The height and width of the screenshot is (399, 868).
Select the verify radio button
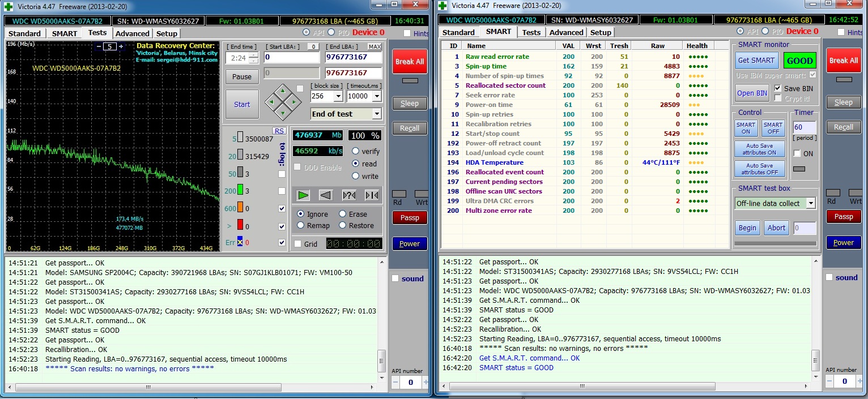pyautogui.click(x=356, y=151)
